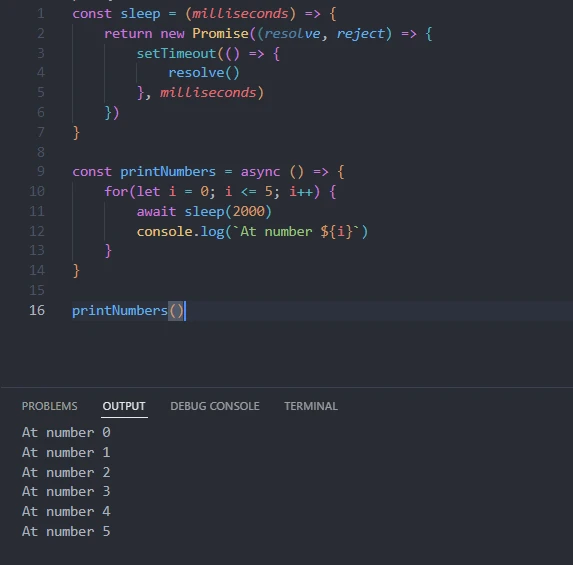Click line number 9 in the gutter
The image size is (573, 565).
click(41, 171)
